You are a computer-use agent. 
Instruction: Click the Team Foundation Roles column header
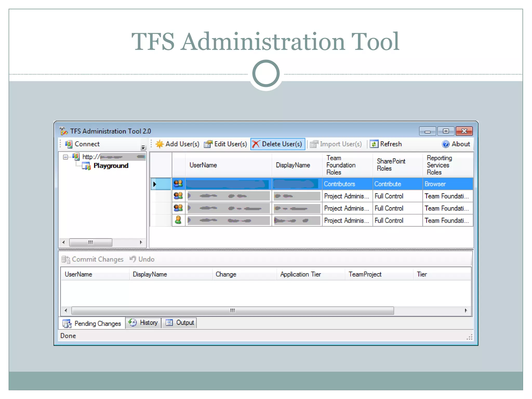[x=347, y=165]
